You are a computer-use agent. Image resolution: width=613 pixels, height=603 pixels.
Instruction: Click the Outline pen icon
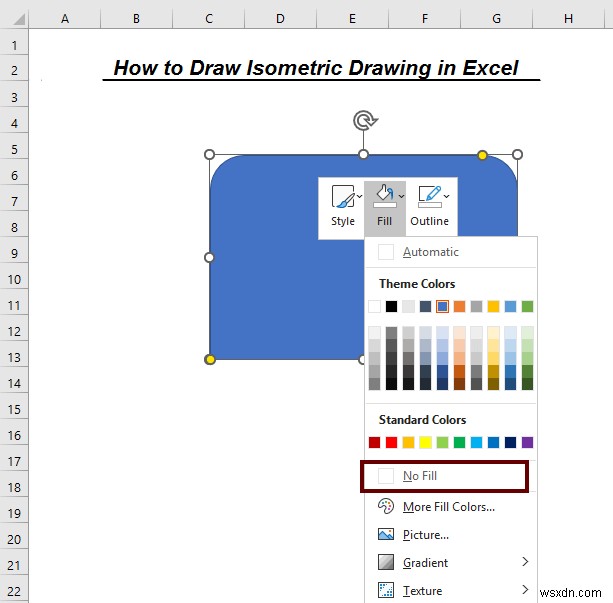430,196
